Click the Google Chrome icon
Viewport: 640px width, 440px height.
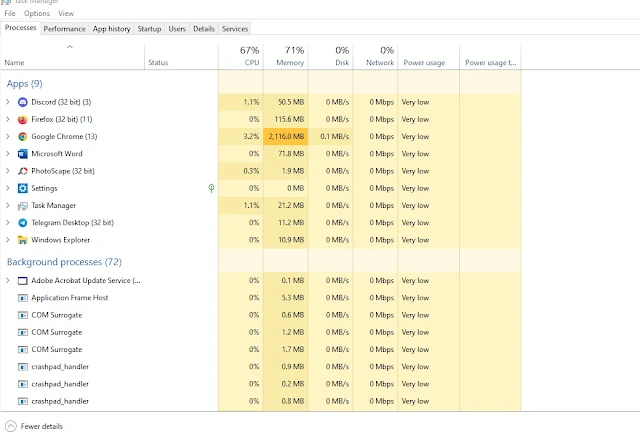pyautogui.click(x=22, y=136)
